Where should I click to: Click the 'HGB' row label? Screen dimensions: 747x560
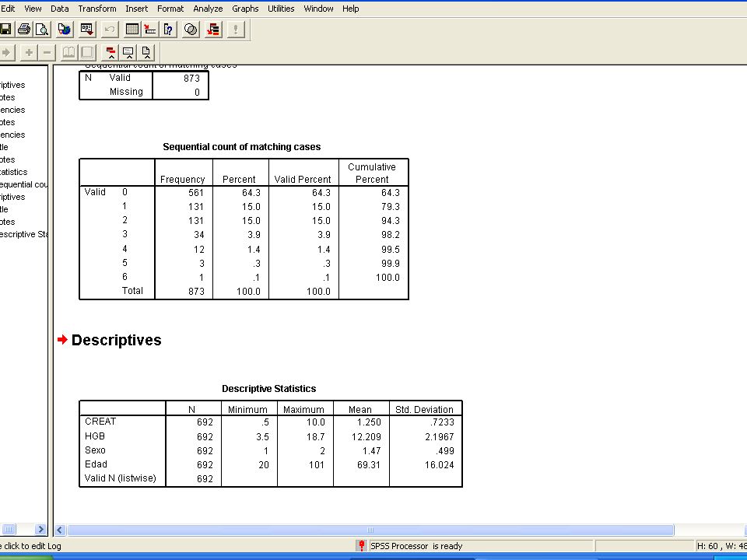pos(95,436)
